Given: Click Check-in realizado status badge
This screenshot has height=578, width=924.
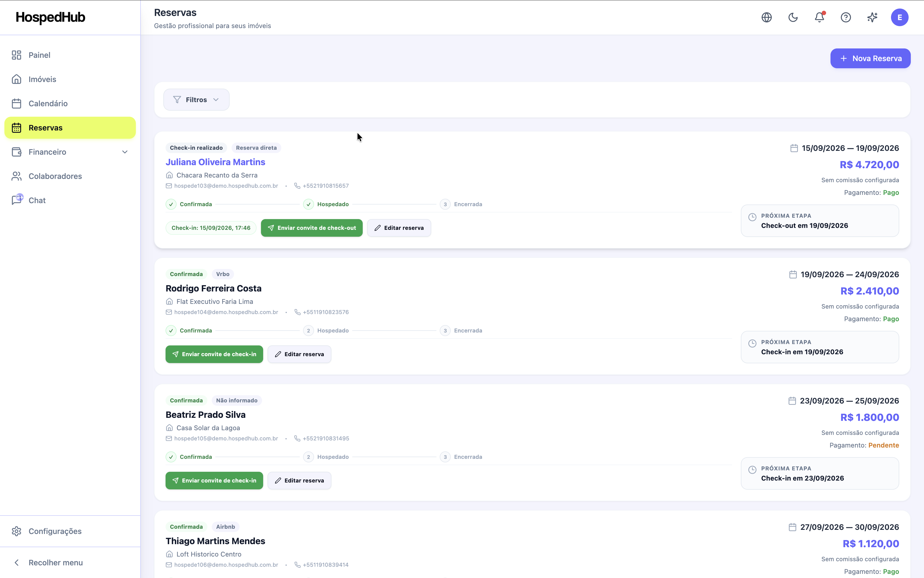Looking at the screenshot, I should point(196,148).
